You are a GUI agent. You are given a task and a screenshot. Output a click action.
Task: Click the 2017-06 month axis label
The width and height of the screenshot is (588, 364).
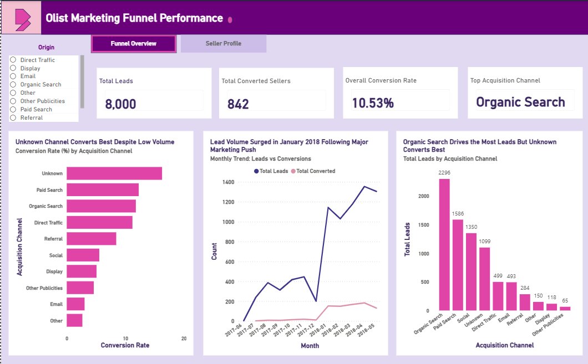[233, 330]
